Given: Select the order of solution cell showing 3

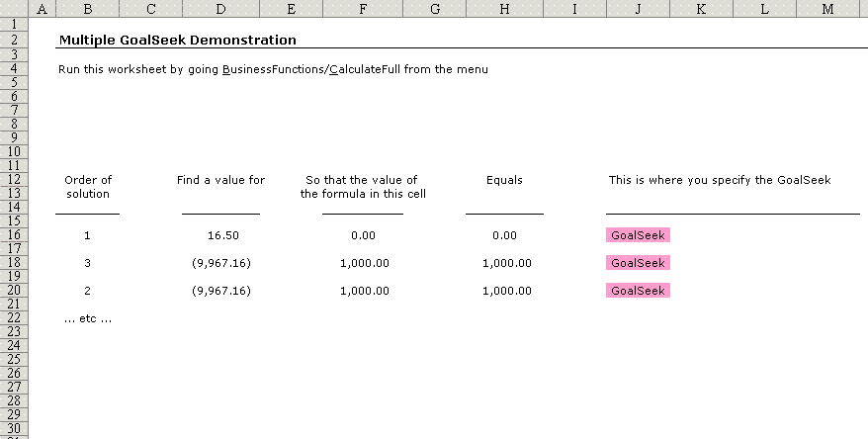Looking at the screenshot, I should tap(87, 263).
